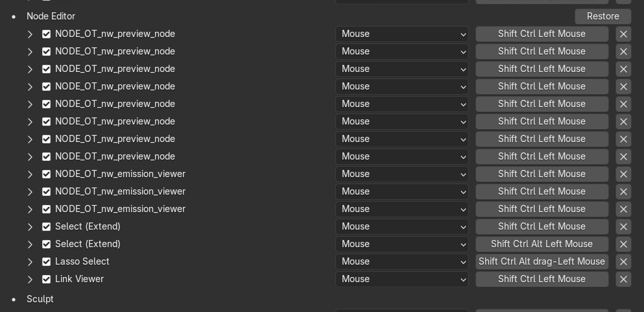Remove the middle NODE_OT_nw_emission_viewer entry
The width and height of the screenshot is (644, 312).
click(x=623, y=192)
